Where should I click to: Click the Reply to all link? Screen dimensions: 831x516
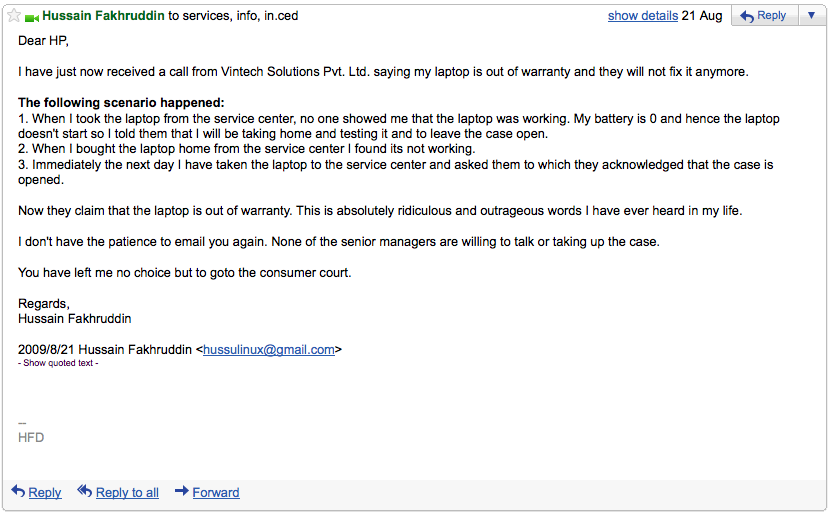[x=127, y=493]
